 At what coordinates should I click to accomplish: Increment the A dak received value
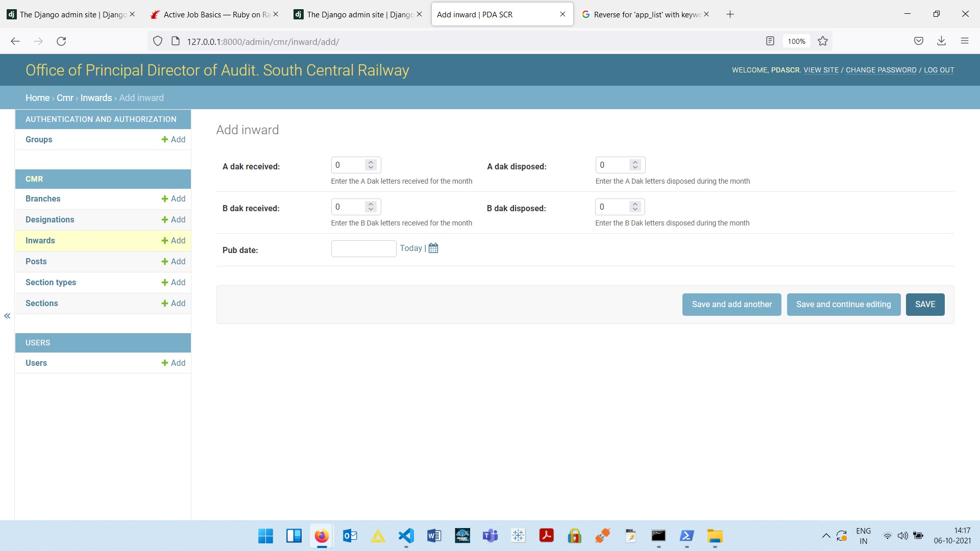click(371, 162)
